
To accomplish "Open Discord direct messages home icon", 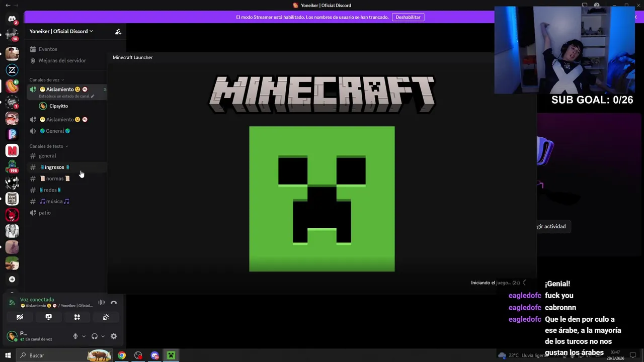I will [x=12, y=19].
